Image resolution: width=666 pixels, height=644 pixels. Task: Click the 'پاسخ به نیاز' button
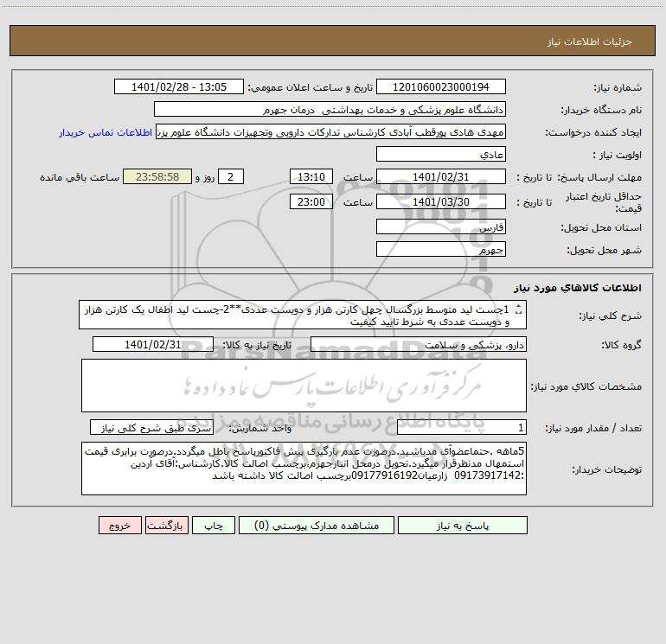[463, 526]
